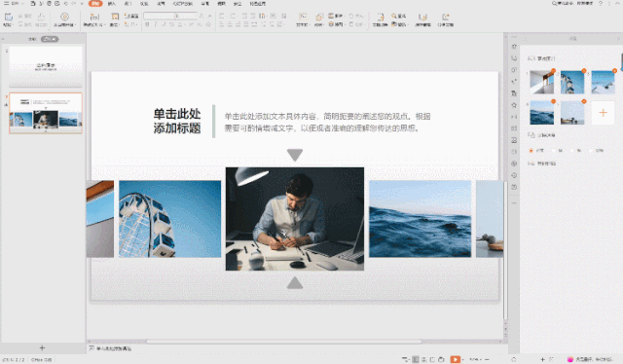The height and width of the screenshot is (364, 623).
Task: Click the Shapes icon
Action: pos(319,17)
